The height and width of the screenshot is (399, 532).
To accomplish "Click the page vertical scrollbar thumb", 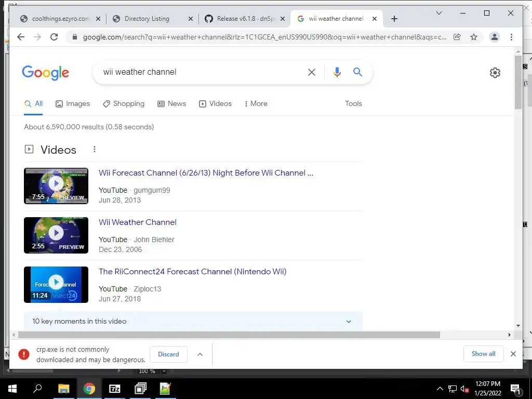I will (518, 83).
